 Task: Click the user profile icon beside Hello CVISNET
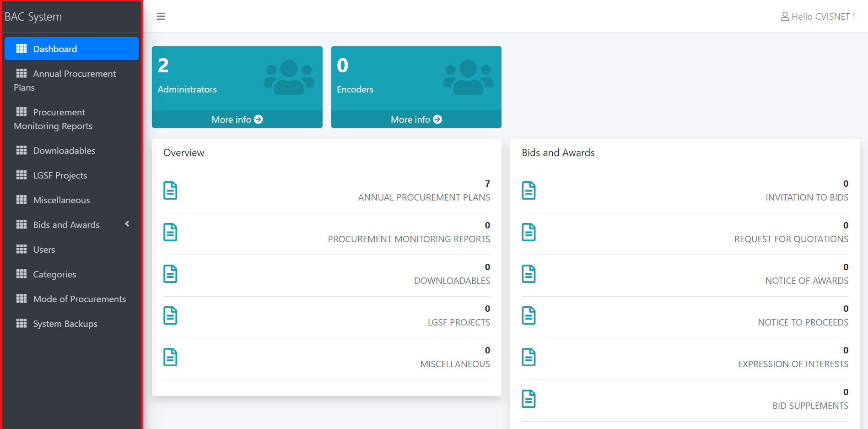coord(785,16)
